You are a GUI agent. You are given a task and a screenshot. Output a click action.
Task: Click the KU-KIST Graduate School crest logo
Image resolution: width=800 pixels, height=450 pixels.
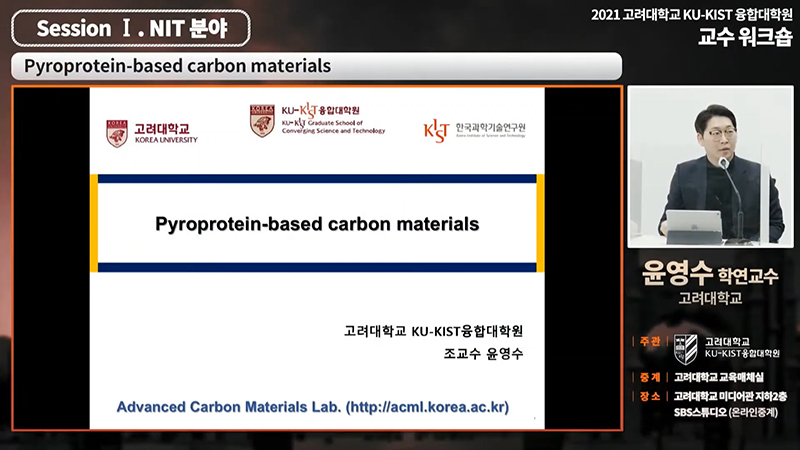click(262, 121)
